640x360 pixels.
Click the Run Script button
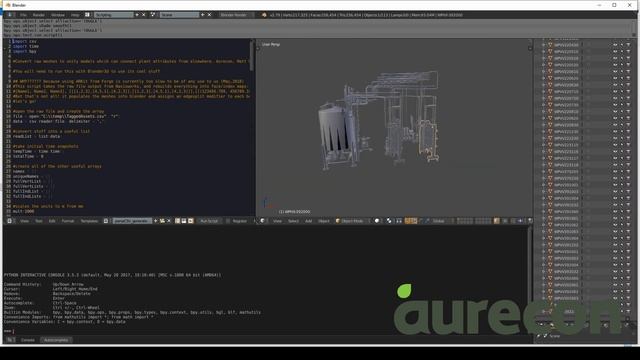209,221
